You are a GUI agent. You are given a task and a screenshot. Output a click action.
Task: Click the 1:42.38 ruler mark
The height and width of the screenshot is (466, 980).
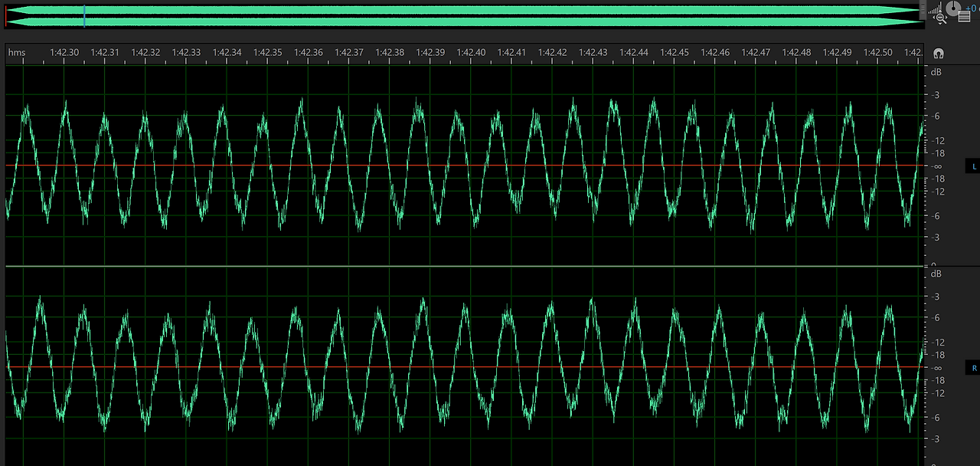coord(390,53)
